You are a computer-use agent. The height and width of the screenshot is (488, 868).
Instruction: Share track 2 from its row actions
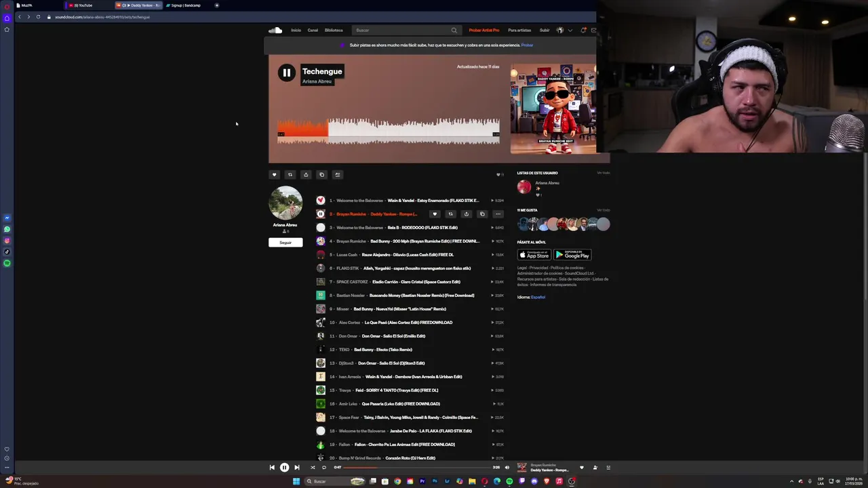tap(466, 214)
